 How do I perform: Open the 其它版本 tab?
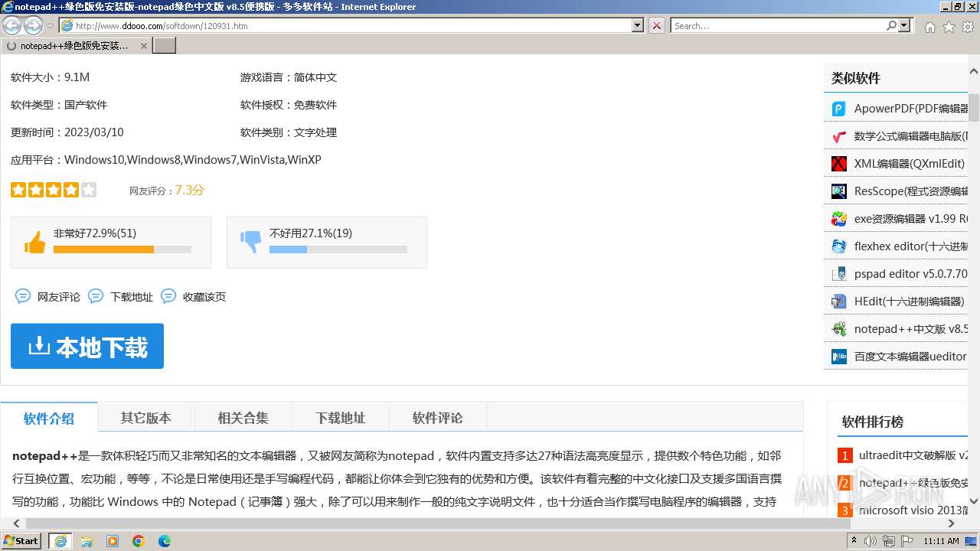click(x=146, y=418)
